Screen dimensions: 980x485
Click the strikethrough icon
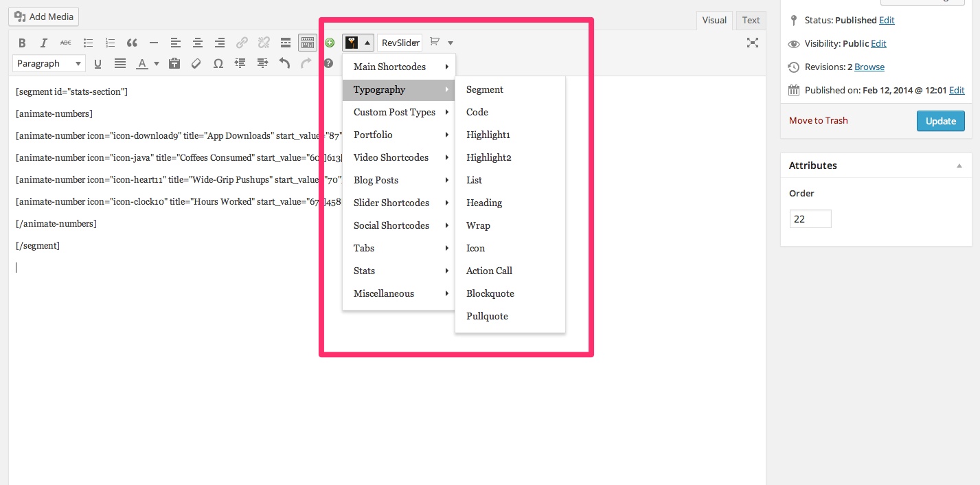pyautogui.click(x=65, y=43)
